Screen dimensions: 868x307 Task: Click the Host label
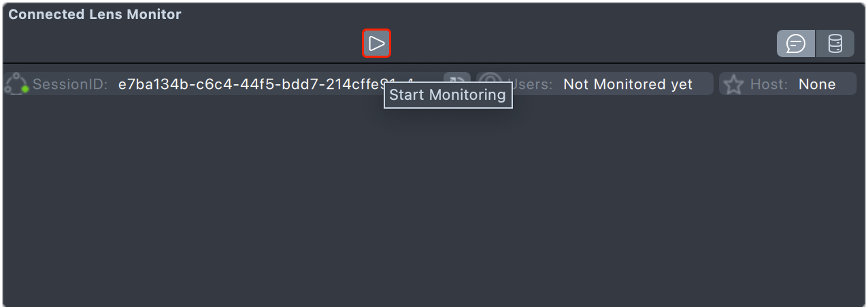pyautogui.click(x=769, y=84)
